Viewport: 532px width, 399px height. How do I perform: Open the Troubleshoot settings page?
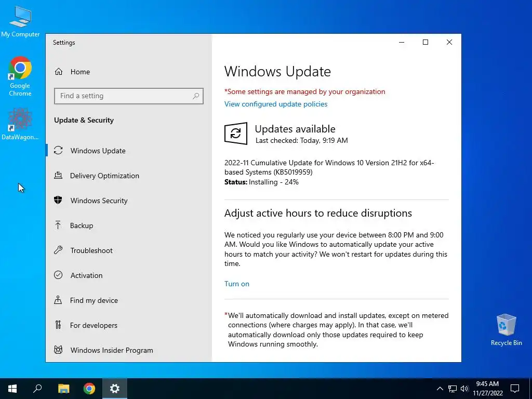[x=91, y=250]
